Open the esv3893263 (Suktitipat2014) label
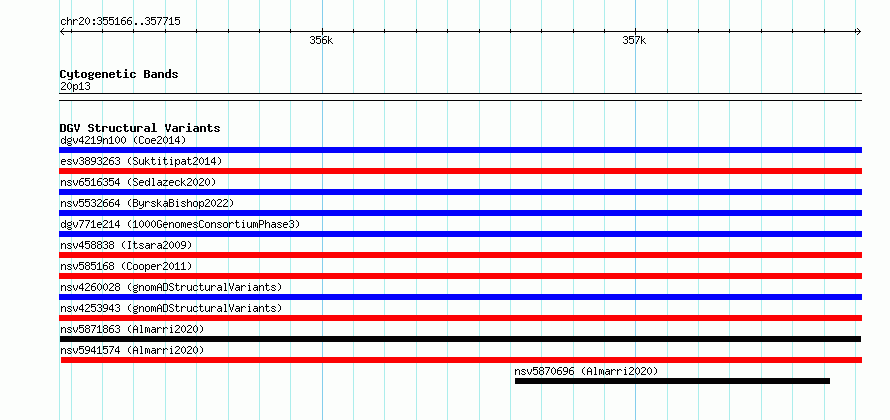This screenshot has width=890, height=420. click(x=141, y=161)
